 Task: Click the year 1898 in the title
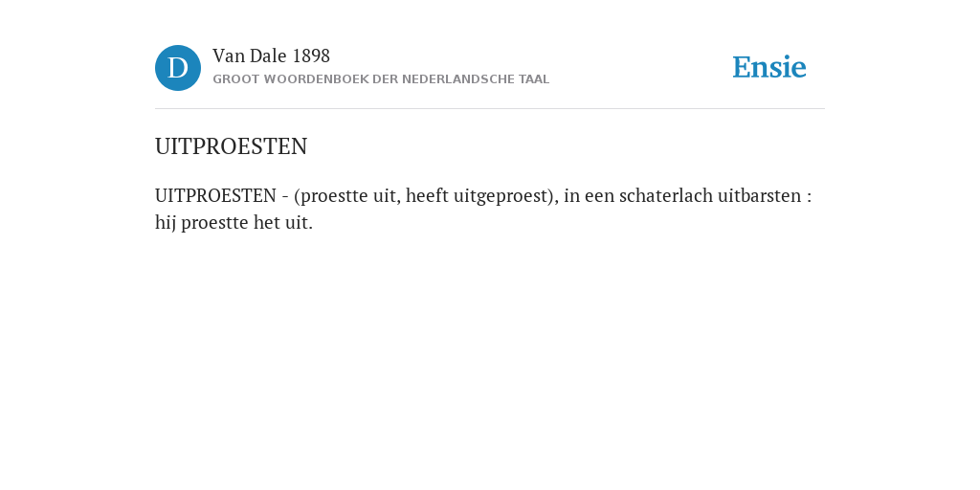coord(311,56)
